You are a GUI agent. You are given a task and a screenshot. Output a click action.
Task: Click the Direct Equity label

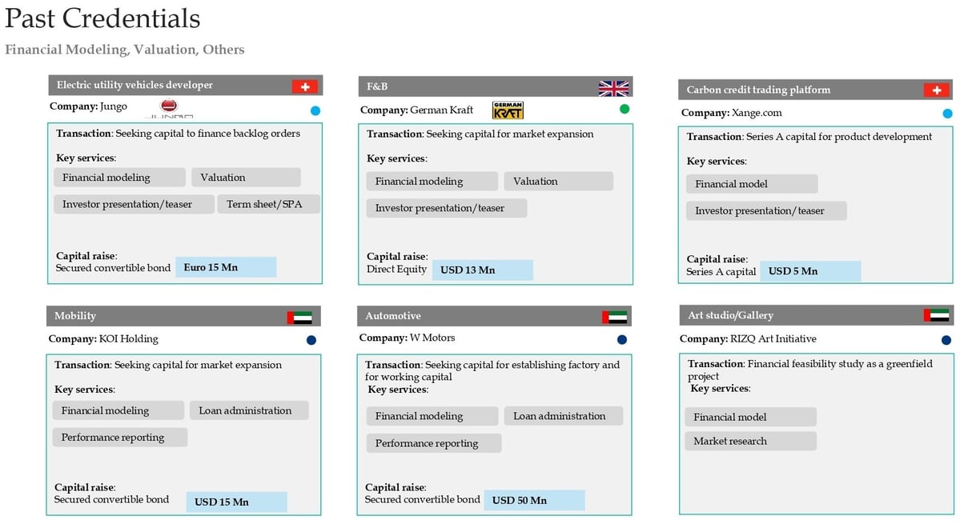click(x=397, y=269)
